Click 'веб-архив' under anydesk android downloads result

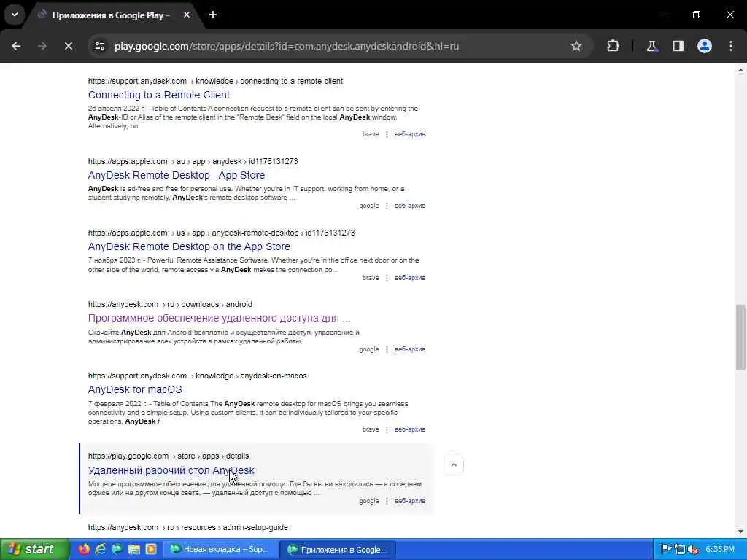(410, 349)
